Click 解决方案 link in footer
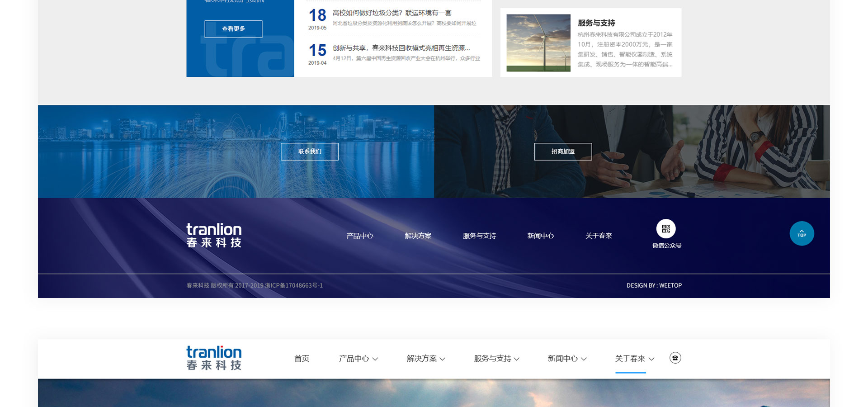The width and height of the screenshot is (868, 407). click(418, 236)
